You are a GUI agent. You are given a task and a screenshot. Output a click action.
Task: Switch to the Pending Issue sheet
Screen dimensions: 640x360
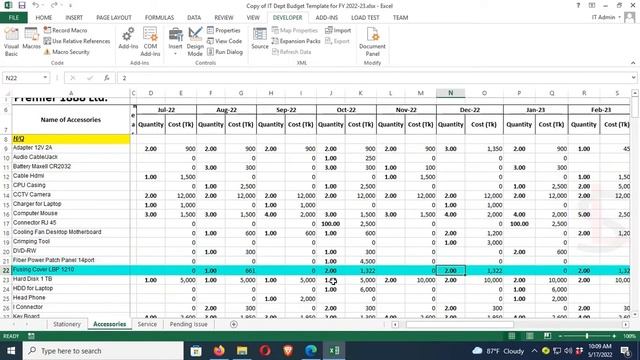[x=188, y=324]
